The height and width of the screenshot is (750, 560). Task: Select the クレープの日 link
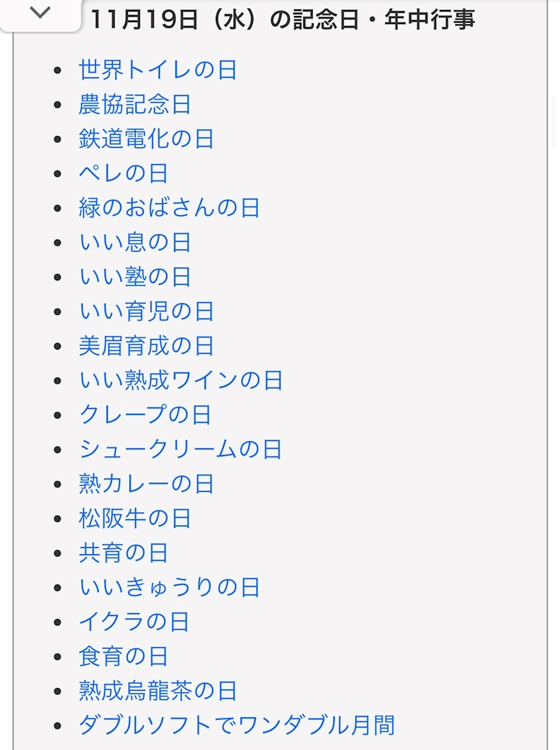[145, 415]
